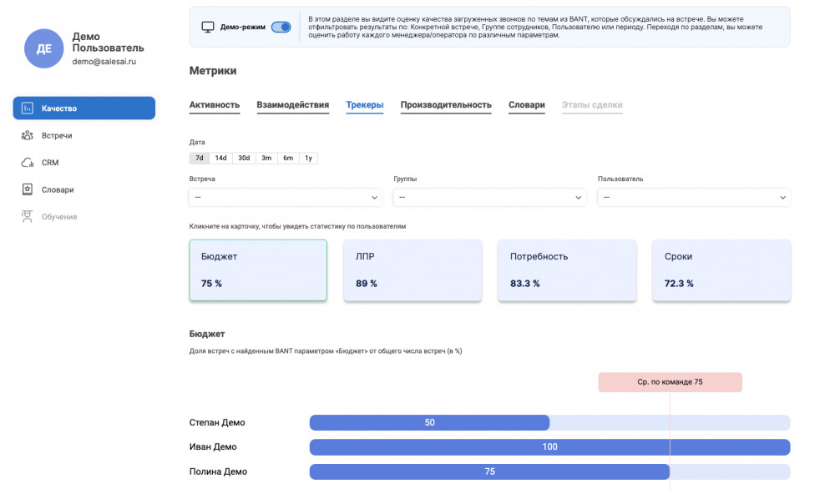This screenshot has width=835, height=504.
Task: Expand the Группы dropdown
Action: (x=489, y=198)
